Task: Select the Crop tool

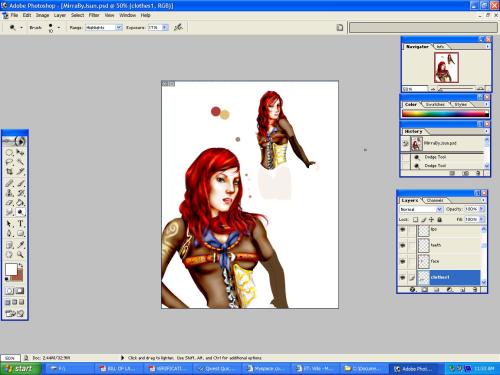Action: pos(9,171)
